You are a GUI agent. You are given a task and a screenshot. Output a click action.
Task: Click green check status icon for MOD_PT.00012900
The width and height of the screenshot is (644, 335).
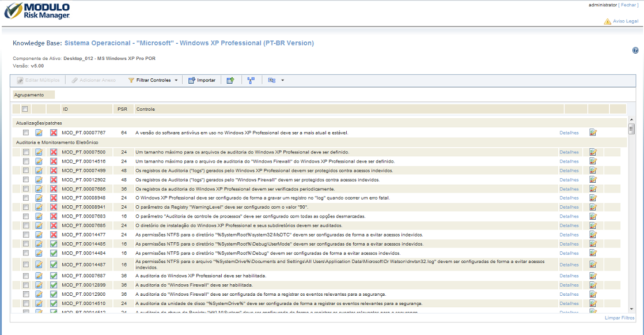(x=54, y=294)
